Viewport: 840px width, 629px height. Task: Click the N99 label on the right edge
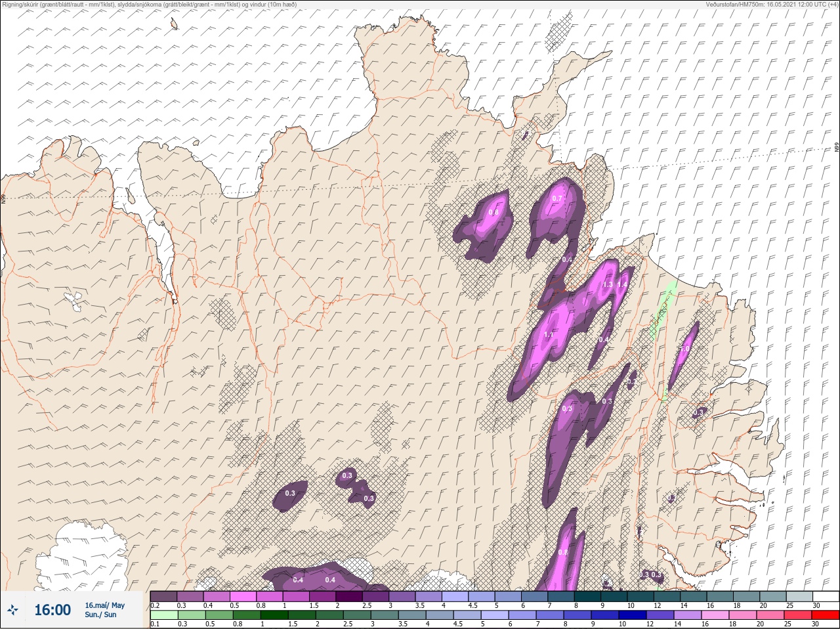click(x=837, y=148)
